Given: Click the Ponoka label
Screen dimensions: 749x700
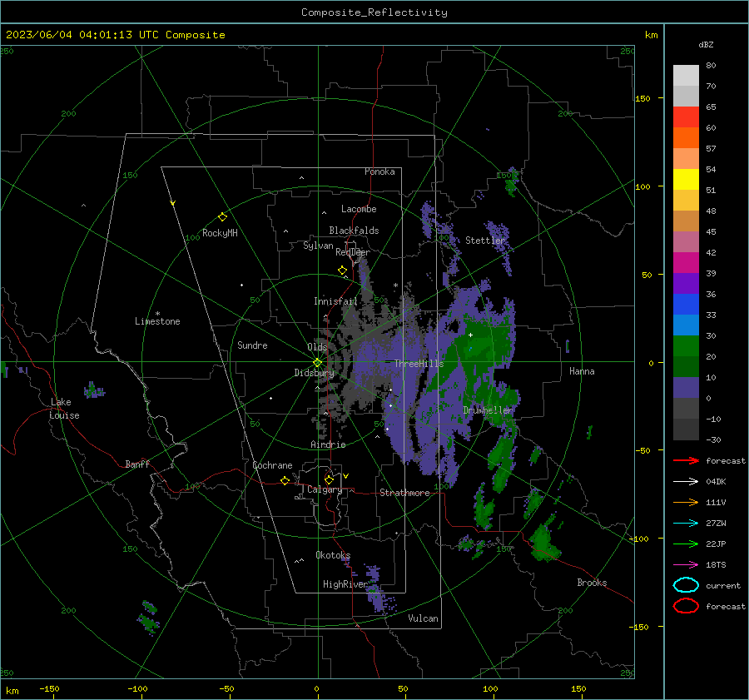Looking at the screenshot, I should click(x=379, y=171).
